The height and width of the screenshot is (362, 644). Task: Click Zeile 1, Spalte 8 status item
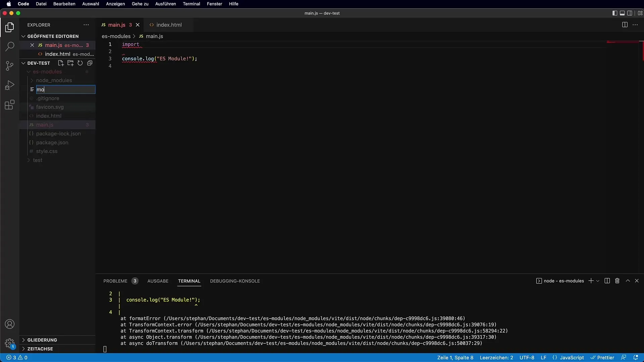(455, 358)
